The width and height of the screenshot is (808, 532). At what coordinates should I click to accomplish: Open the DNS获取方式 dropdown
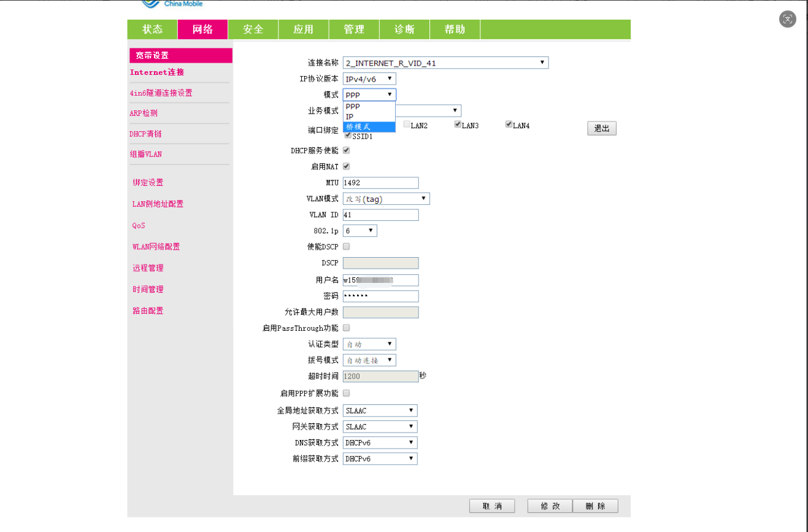380,442
